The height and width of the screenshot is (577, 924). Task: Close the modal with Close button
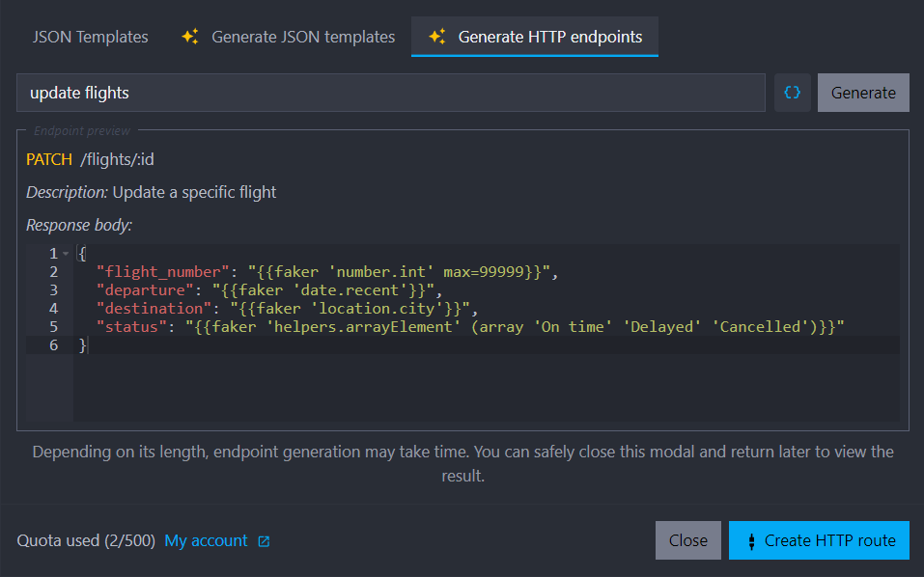coord(687,540)
